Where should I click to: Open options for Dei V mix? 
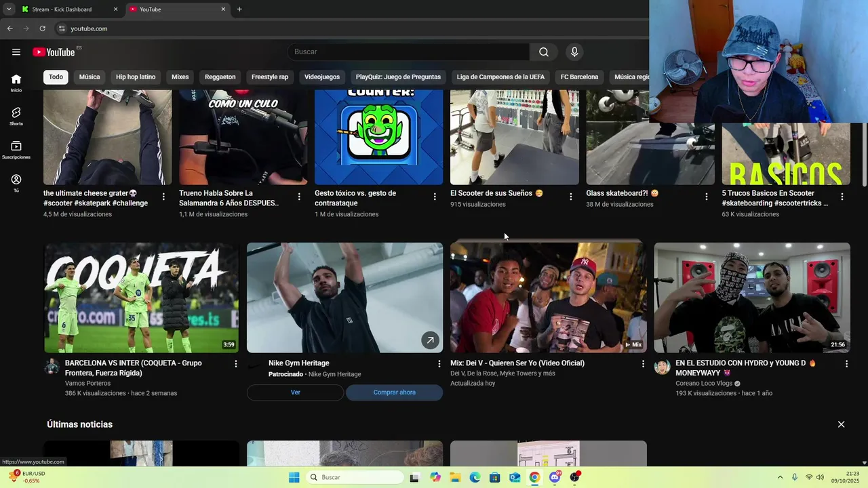(643, 364)
